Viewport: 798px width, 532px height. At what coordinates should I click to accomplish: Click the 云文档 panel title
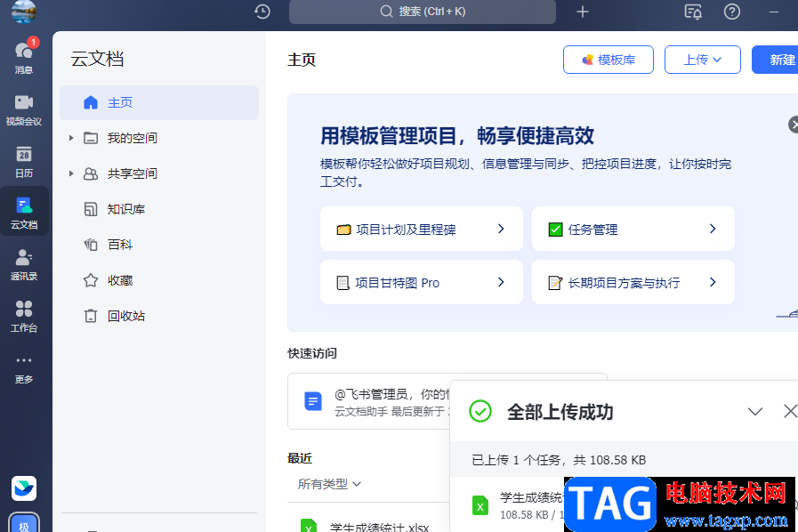[x=97, y=59]
